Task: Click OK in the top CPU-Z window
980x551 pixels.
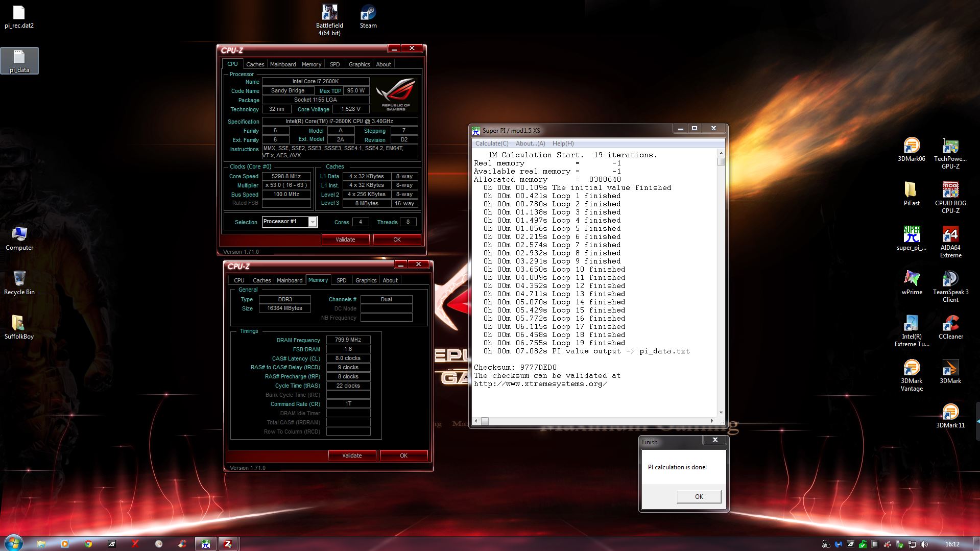Action: [x=397, y=239]
